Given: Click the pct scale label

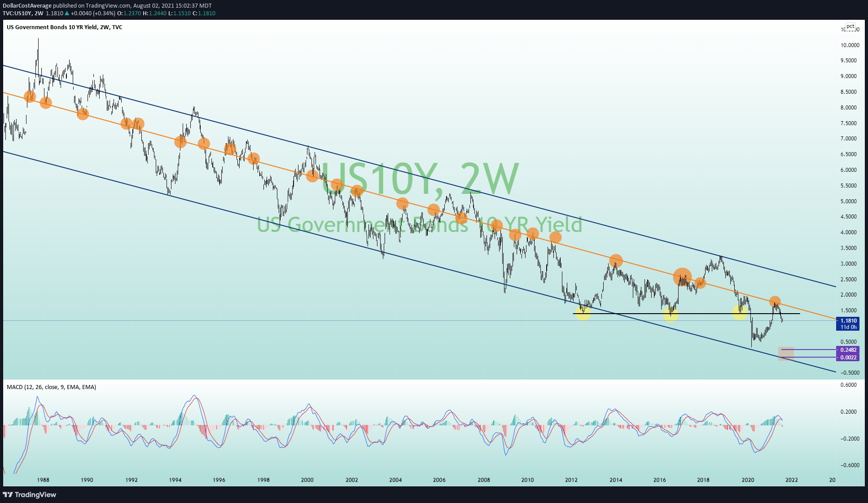Looking at the screenshot, I should (850, 26).
